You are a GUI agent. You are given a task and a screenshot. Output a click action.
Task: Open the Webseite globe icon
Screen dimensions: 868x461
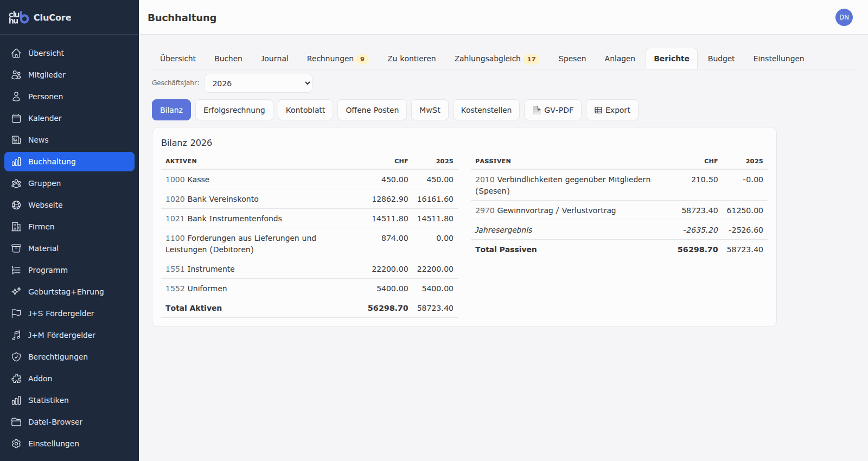[x=16, y=205]
